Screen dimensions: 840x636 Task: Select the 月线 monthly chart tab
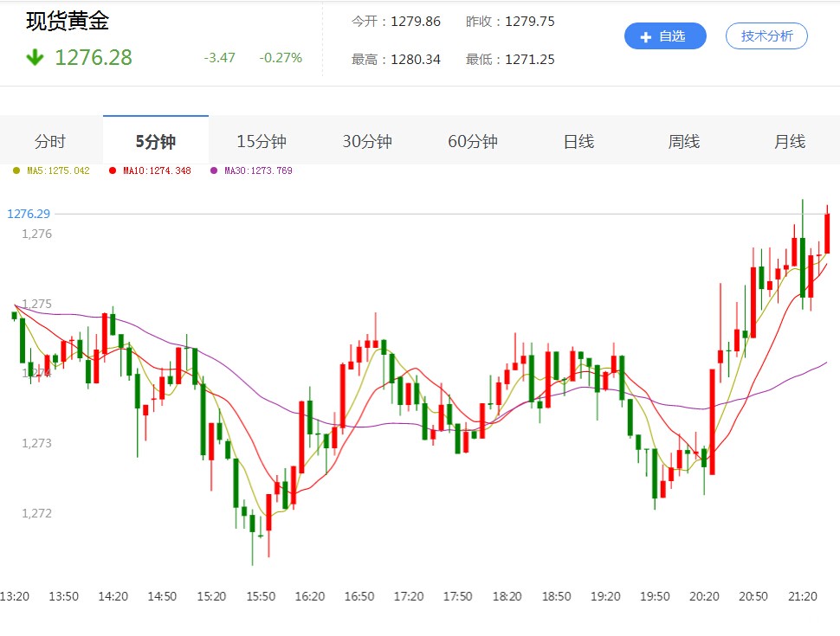click(x=789, y=141)
